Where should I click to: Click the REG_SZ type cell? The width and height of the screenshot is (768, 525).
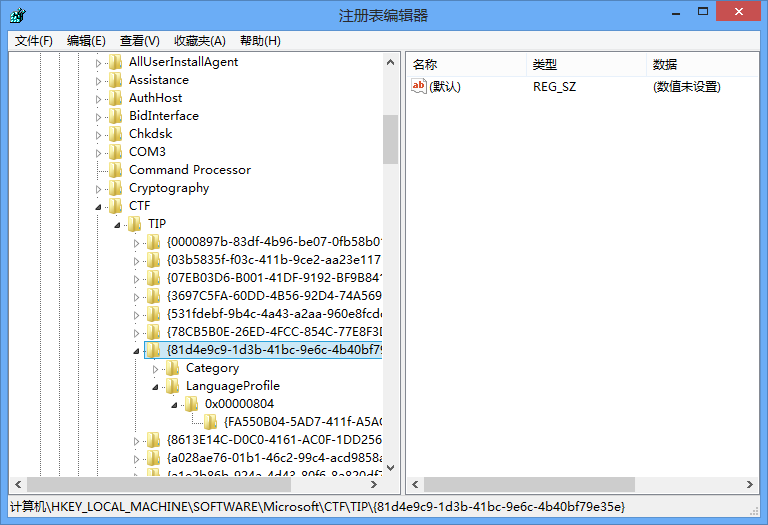pyautogui.click(x=554, y=87)
